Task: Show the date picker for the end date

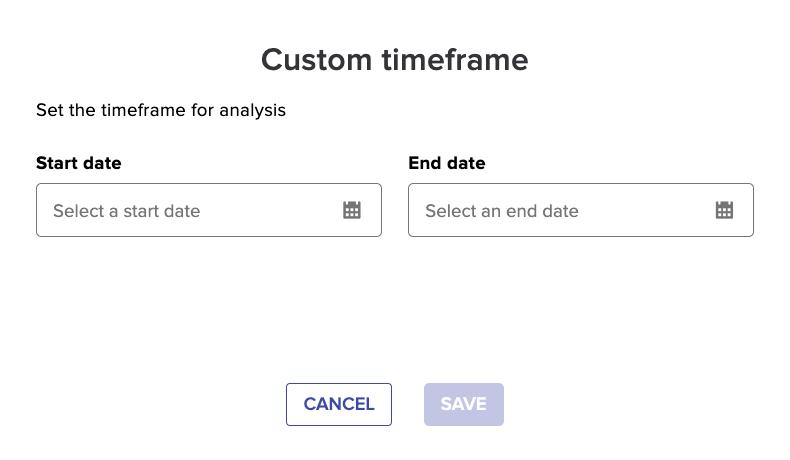Action: (724, 210)
